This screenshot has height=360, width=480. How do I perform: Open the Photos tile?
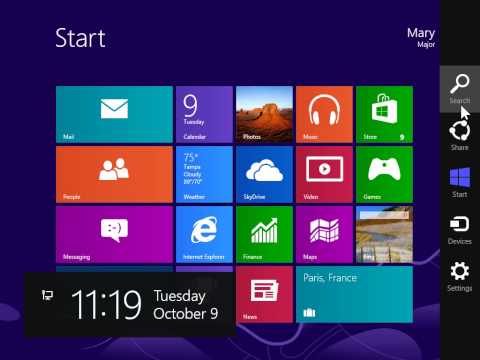pyautogui.click(x=264, y=114)
